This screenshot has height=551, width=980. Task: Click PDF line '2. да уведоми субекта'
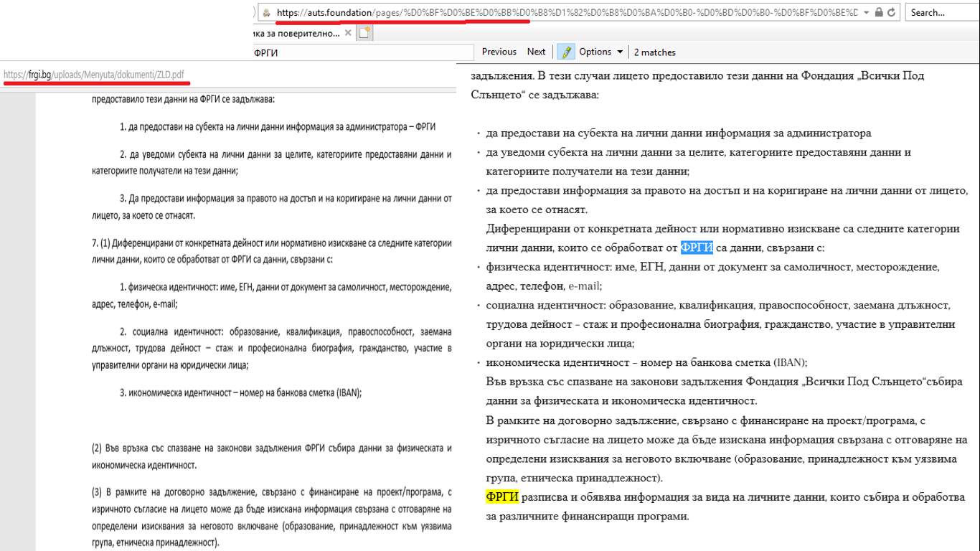[272, 162]
